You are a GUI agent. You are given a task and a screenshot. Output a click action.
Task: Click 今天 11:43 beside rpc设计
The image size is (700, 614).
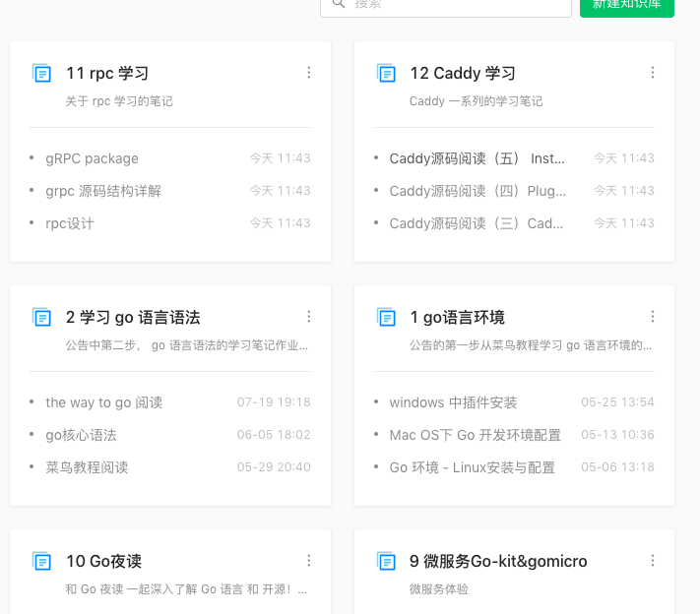tap(280, 223)
